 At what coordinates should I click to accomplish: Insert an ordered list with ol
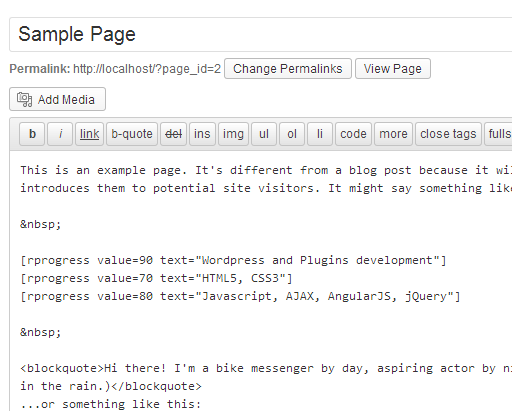[x=292, y=134]
